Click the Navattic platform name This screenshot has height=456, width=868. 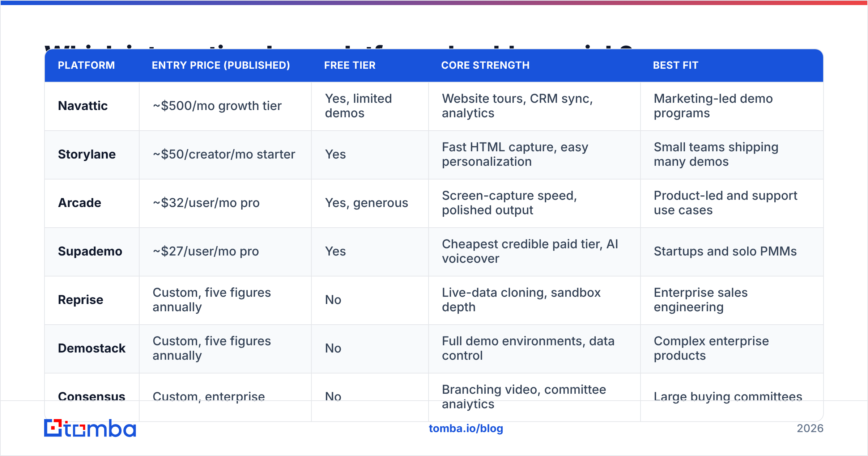point(83,106)
